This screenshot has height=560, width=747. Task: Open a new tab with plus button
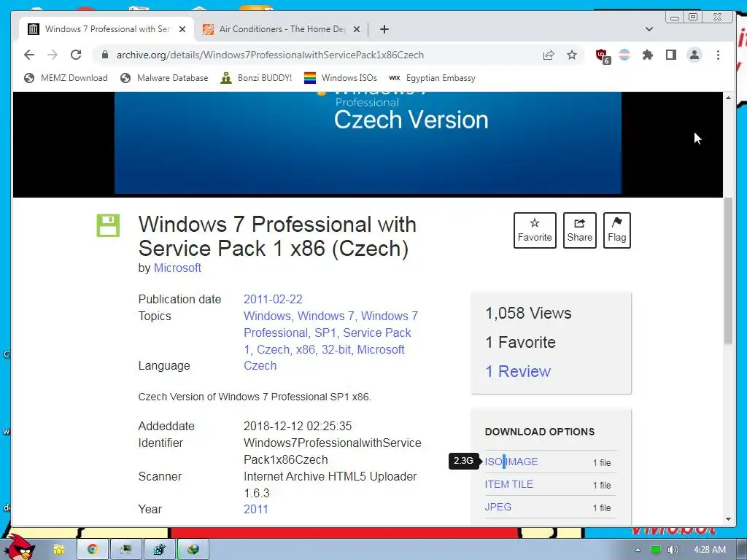tap(384, 29)
